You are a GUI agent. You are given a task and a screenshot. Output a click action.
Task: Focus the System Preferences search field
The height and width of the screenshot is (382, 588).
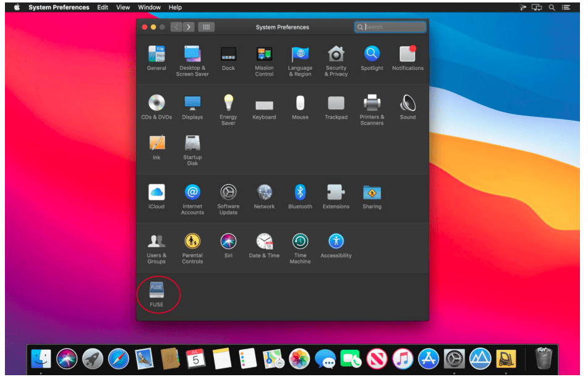click(390, 27)
